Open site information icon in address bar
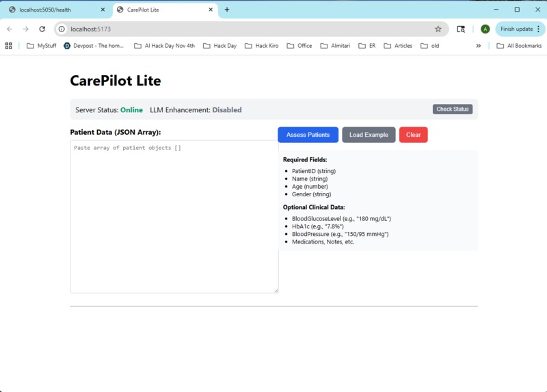Screen dimensions: 547x392 (x=62, y=29)
